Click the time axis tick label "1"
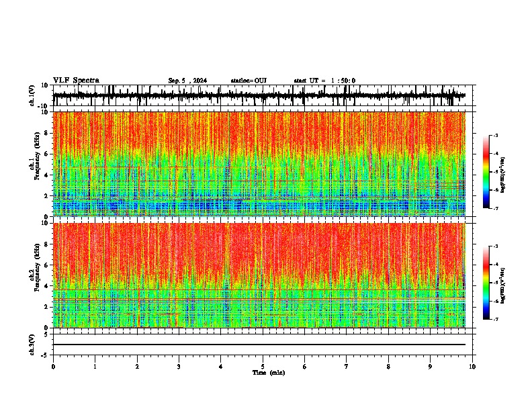This screenshot has width=532, height=411. 95,367
